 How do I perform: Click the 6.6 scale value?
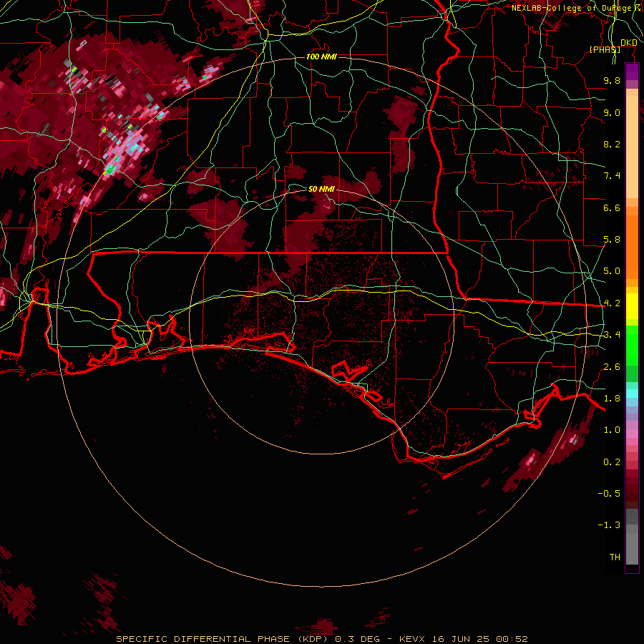click(612, 208)
